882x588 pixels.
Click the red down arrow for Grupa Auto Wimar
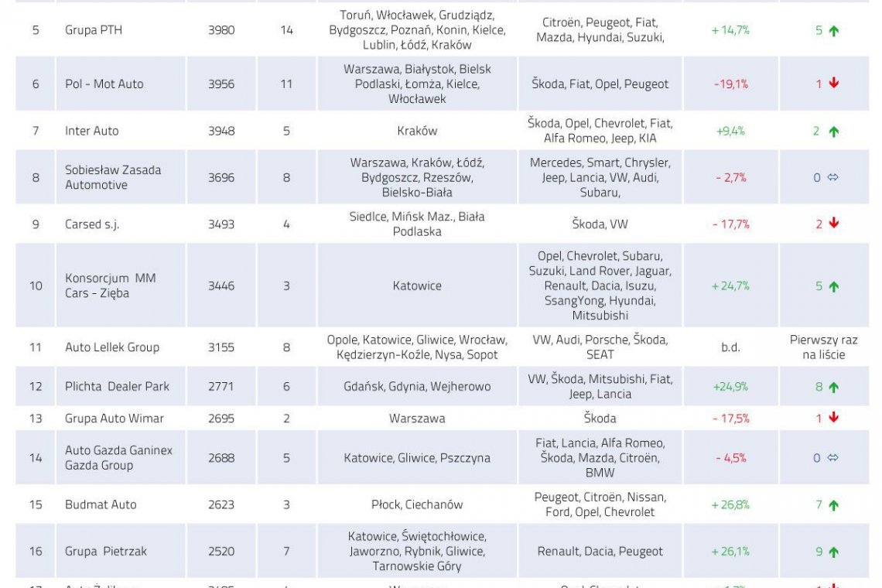833,418
